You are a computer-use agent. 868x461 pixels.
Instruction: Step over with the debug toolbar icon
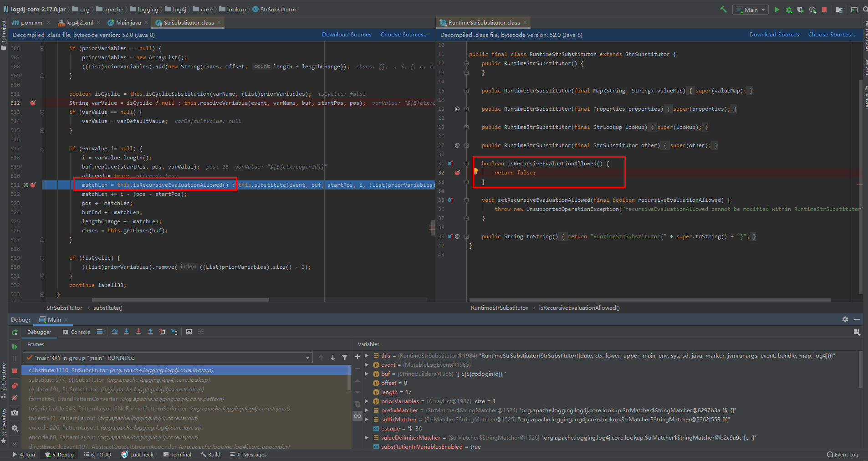[x=115, y=332]
